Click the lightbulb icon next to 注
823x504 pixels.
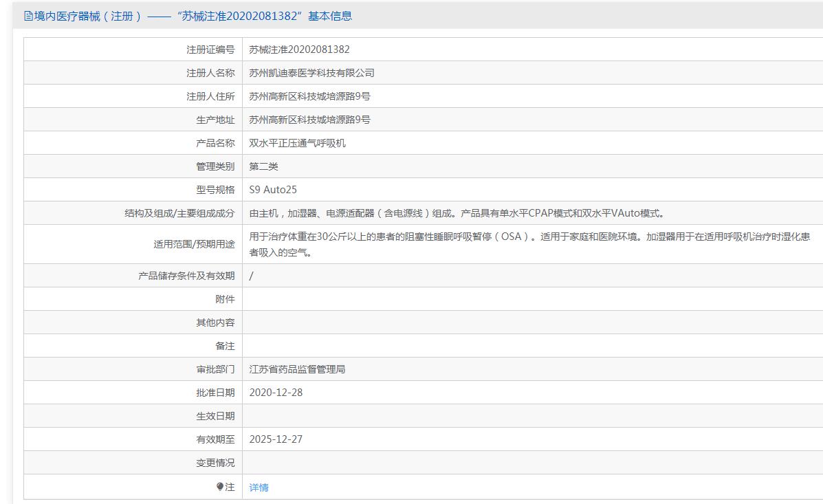[220, 487]
